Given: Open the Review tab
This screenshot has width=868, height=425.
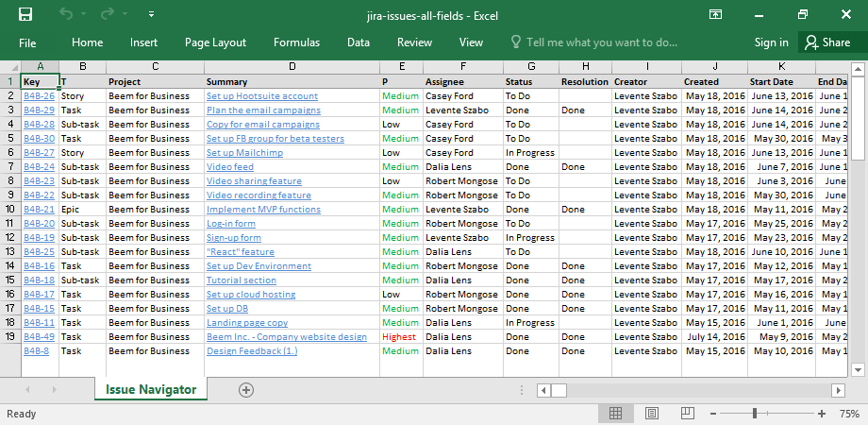Looking at the screenshot, I should [x=414, y=42].
